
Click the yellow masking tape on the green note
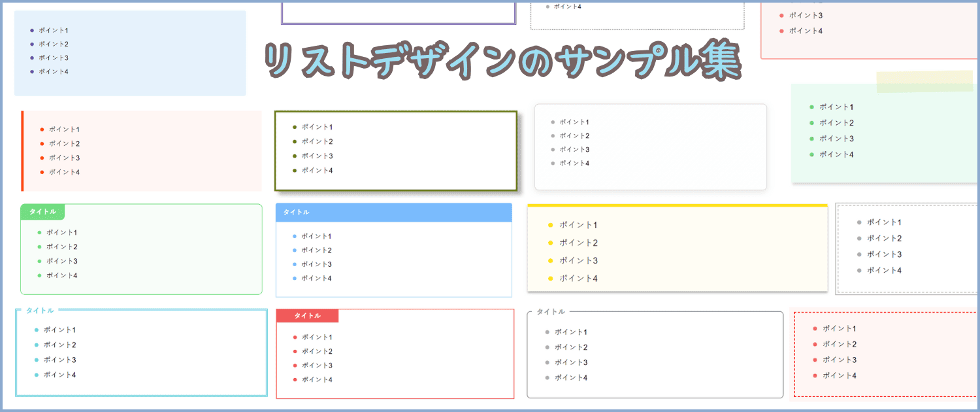(x=924, y=81)
